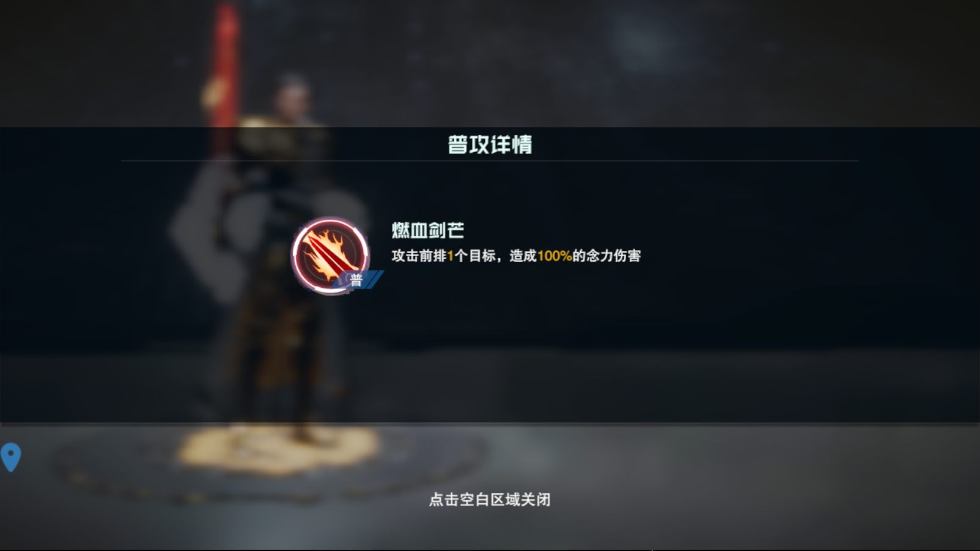The image size is (980, 551).
Task: Click the 燃血剑芒 skill name
Action: (428, 230)
